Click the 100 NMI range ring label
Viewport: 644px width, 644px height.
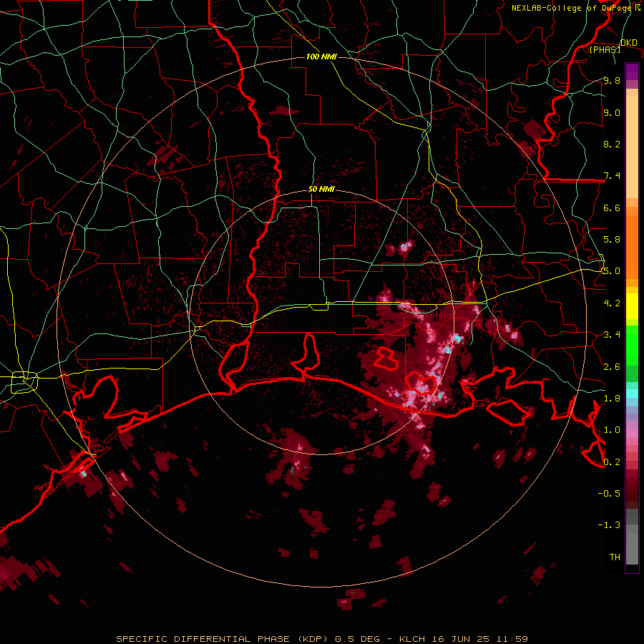321,57
